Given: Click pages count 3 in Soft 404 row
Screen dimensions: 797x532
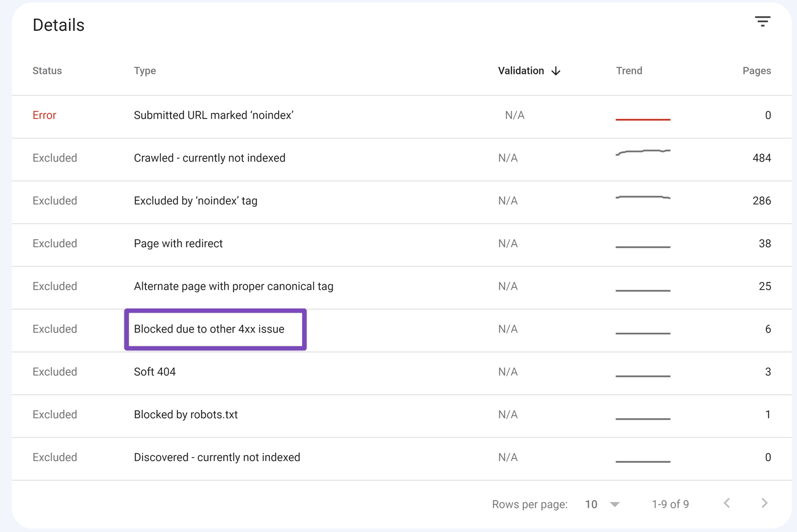Looking at the screenshot, I should pyautogui.click(x=768, y=372).
